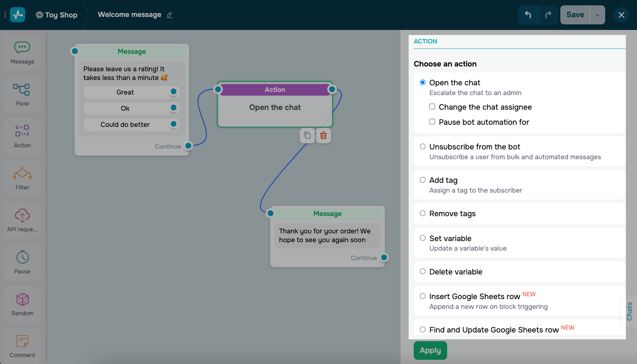Duplicate the Action block with copy icon

(307, 136)
